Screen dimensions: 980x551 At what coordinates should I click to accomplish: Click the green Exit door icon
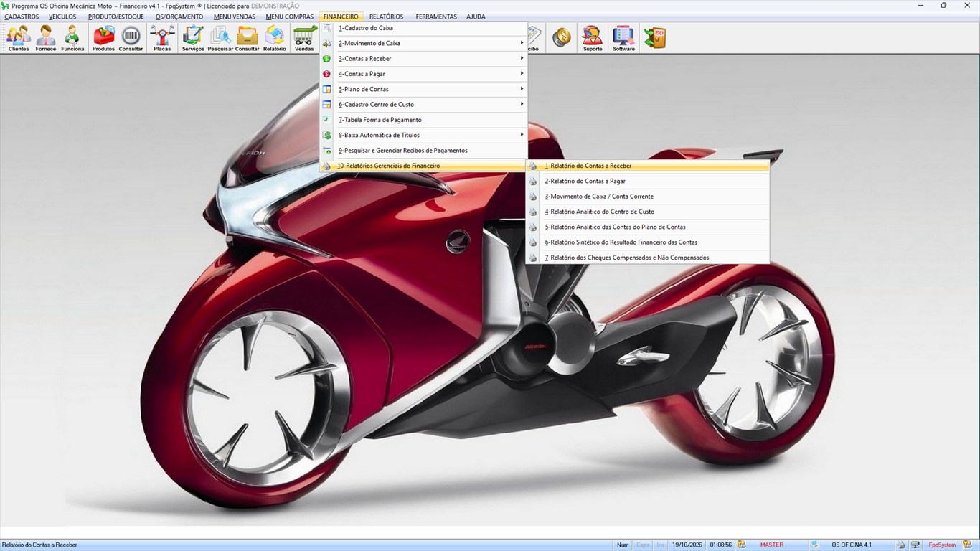654,38
